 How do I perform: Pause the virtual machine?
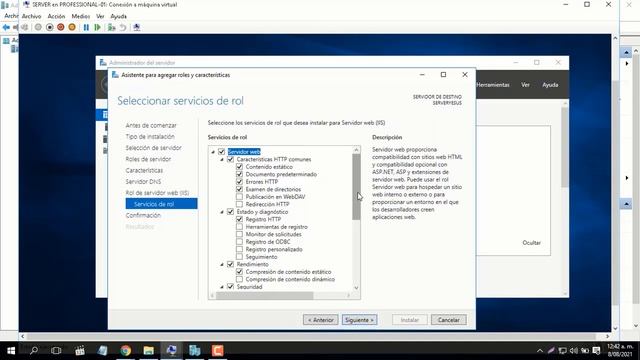tap(86, 27)
